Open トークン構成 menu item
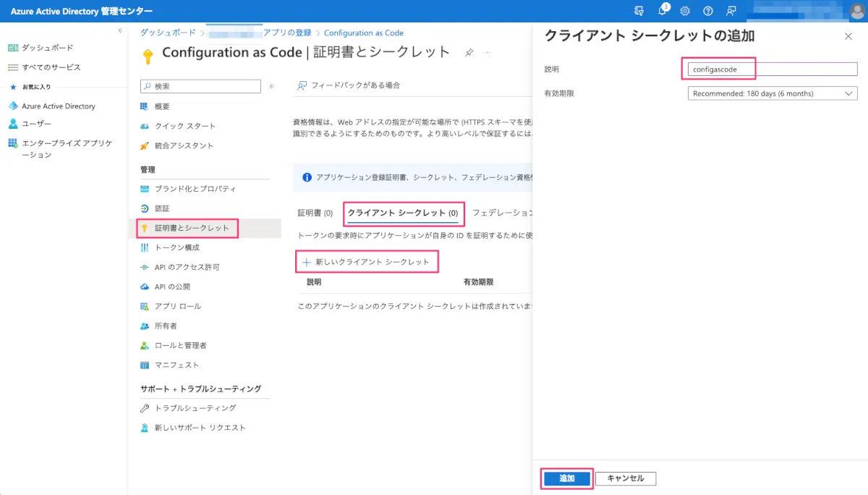 (176, 247)
